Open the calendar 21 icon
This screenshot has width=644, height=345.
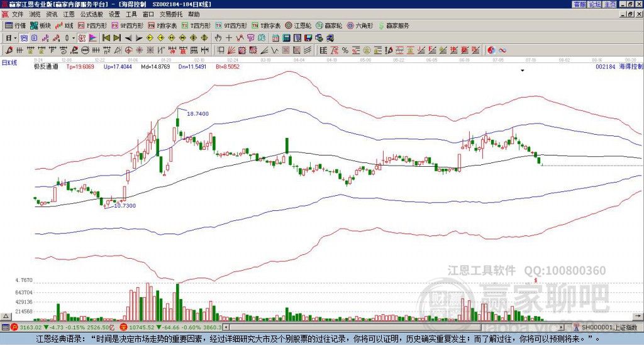coord(275,38)
